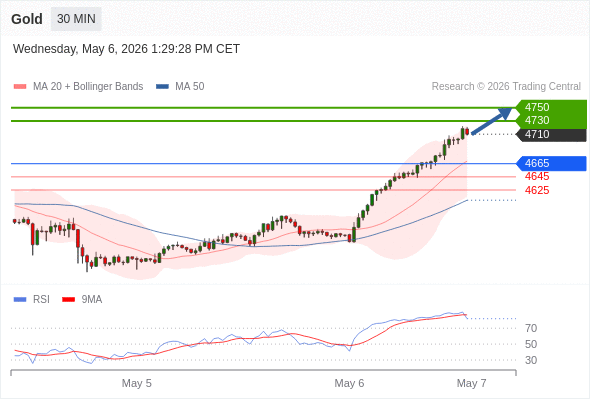The height and width of the screenshot is (400, 590).
Task: Click the RSI 70 level label
Action: (x=531, y=329)
